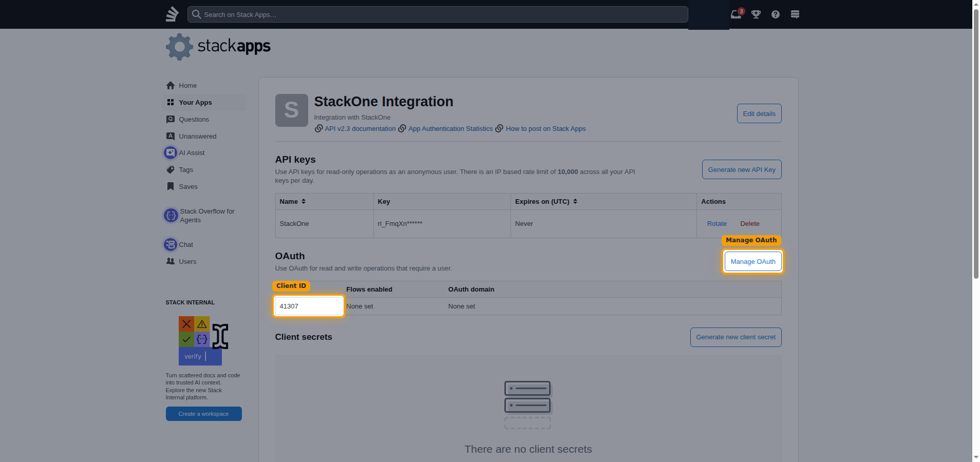Click the Client secrets heading
Screen dimensions: 980x462
(x=304, y=337)
